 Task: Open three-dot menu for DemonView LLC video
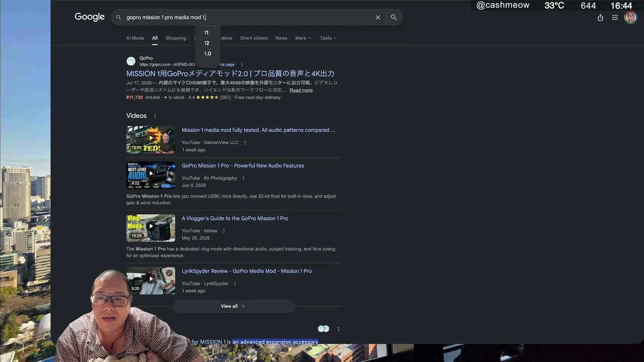click(x=245, y=143)
